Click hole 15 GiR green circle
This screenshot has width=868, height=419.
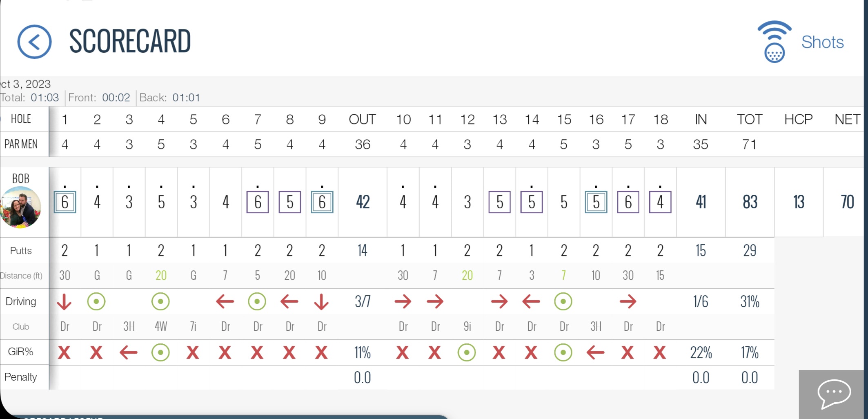563,352
